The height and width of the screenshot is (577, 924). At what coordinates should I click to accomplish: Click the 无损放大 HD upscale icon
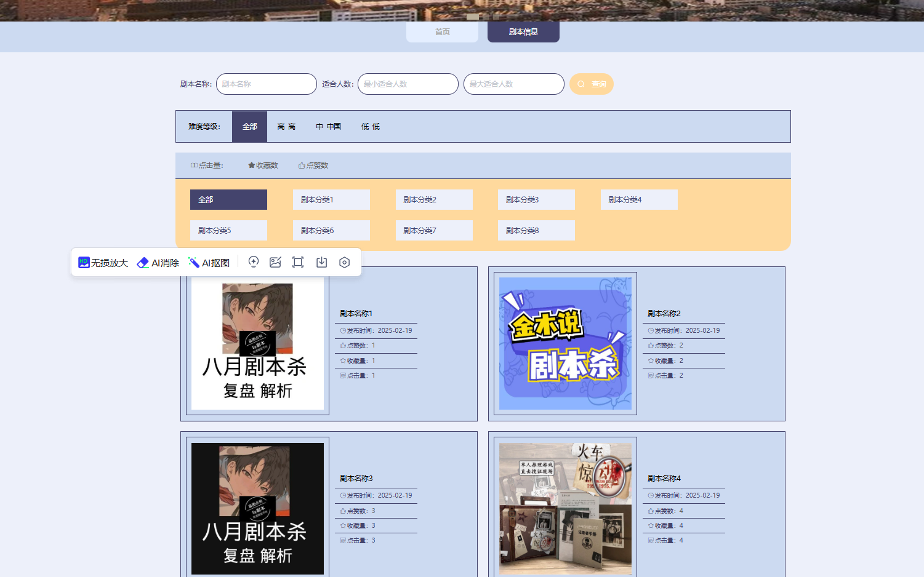pos(84,263)
